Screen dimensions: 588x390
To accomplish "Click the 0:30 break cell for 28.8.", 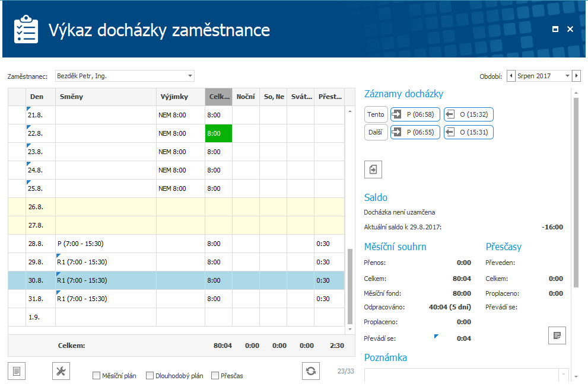I will coord(329,244).
